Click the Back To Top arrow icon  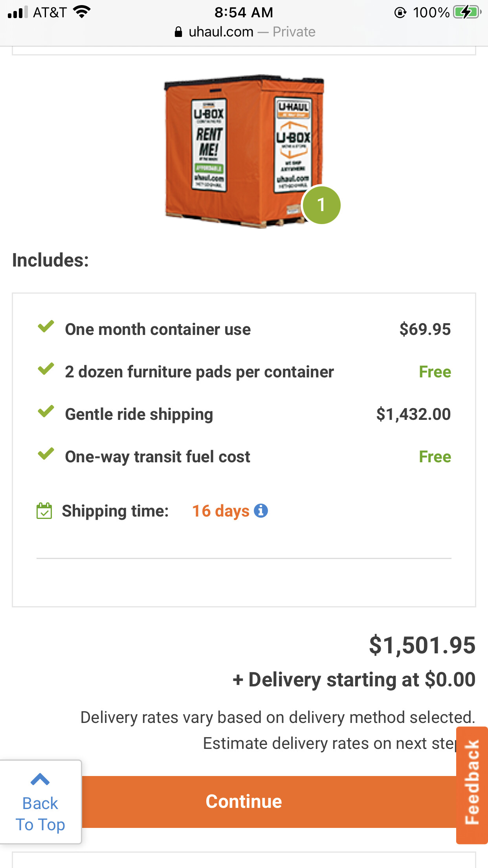40,779
